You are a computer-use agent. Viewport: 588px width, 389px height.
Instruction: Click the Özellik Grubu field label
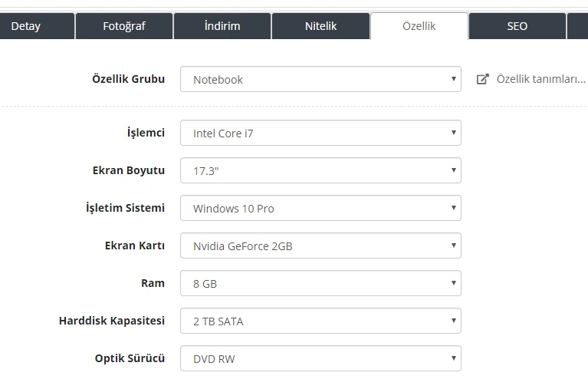pyautogui.click(x=128, y=79)
